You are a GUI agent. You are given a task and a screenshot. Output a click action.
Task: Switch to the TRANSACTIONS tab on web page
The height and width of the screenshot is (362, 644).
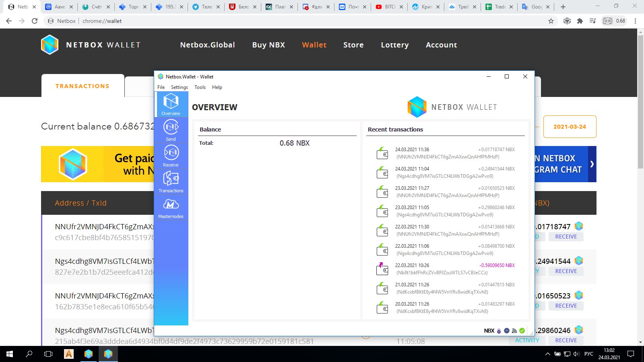pos(83,86)
